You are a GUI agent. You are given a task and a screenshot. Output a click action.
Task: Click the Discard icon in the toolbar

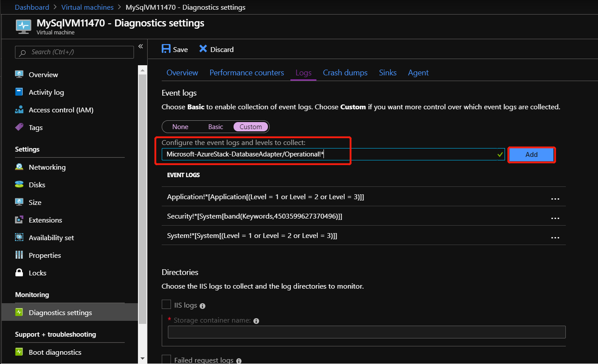202,49
